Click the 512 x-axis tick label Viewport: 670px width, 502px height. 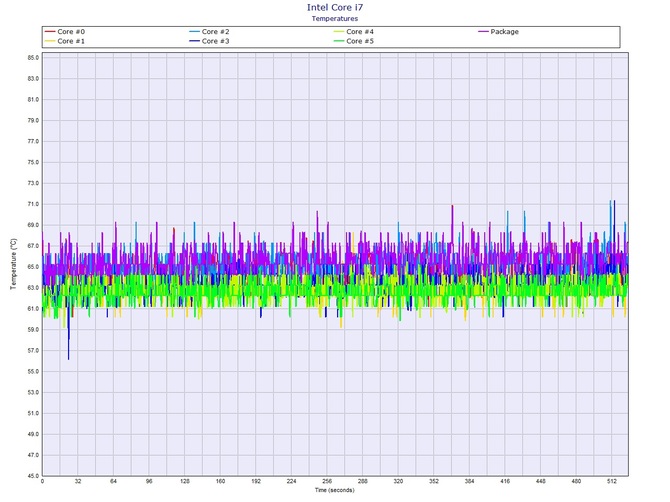pos(611,481)
